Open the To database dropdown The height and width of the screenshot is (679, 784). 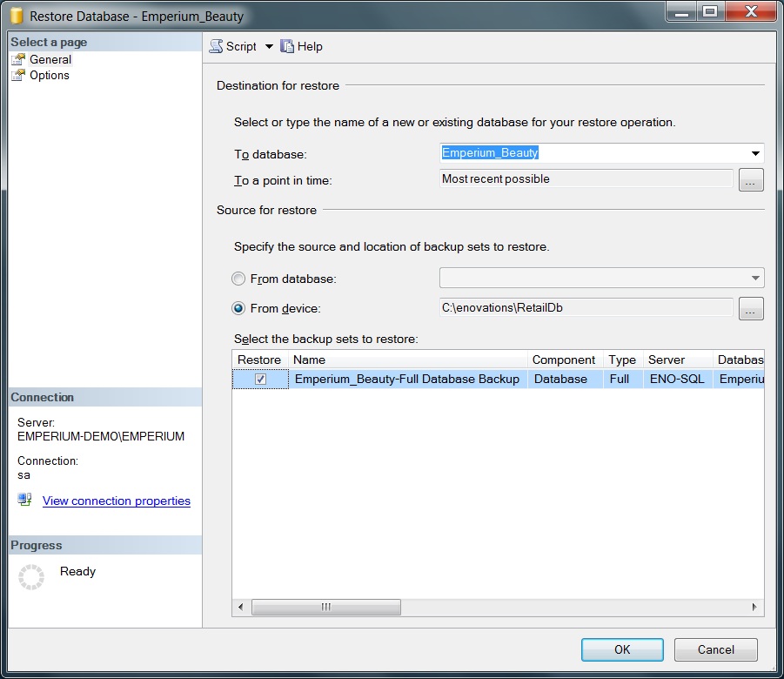tap(754, 154)
